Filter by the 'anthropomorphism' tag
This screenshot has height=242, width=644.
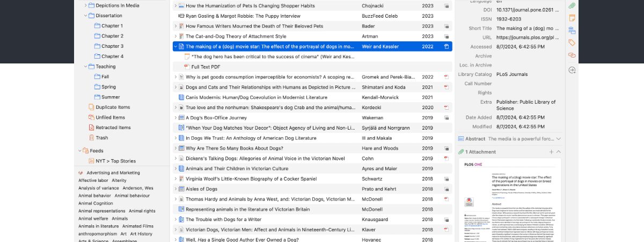(x=97, y=234)
